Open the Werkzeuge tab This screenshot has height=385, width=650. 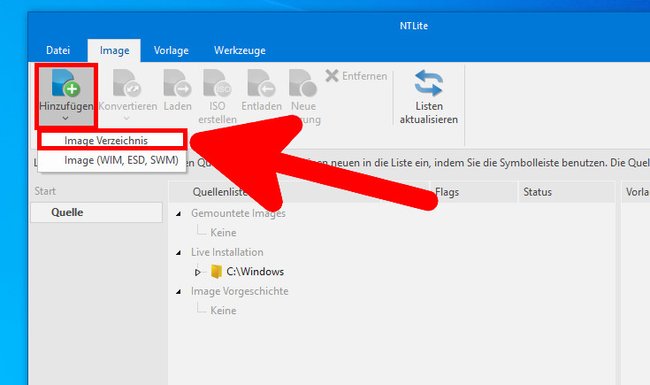(x=240, y=51)
